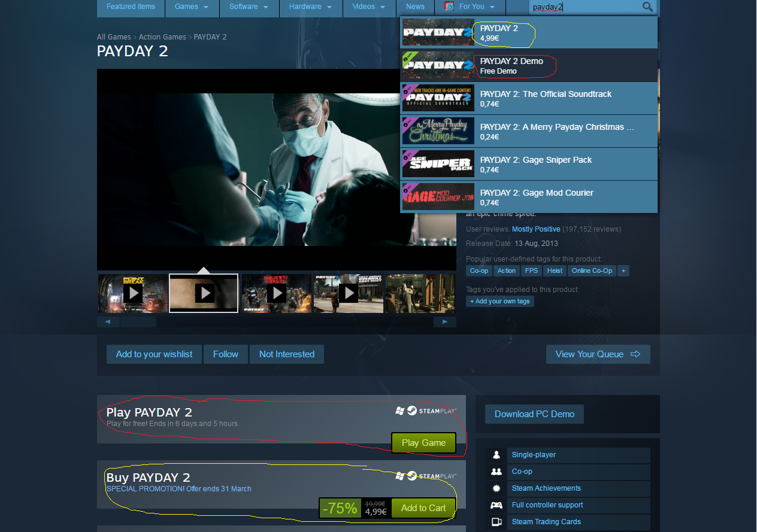Open the Games dropdown menu
This screenshot has width=757, height=532.
pyautogui.click(x=192, y=7)
